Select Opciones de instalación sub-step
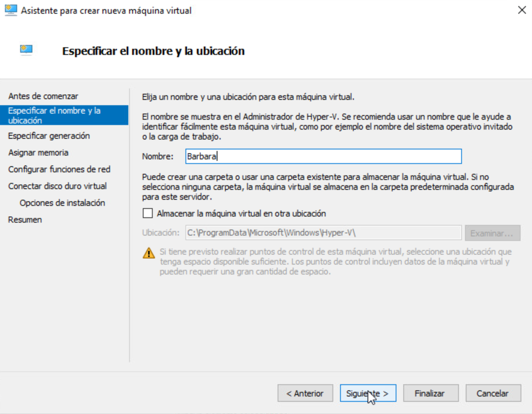Viewport: 532px width, 414px height. [x=62, y=203]
